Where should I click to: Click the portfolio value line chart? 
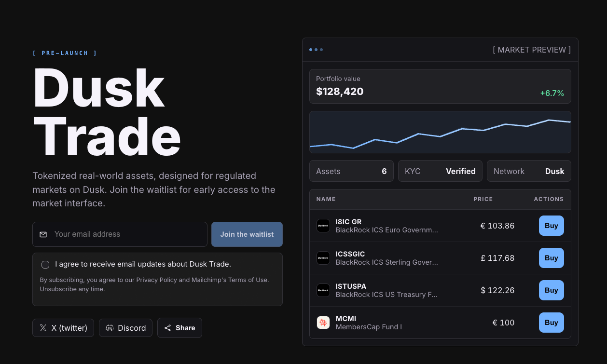click(x=440, y=132)
